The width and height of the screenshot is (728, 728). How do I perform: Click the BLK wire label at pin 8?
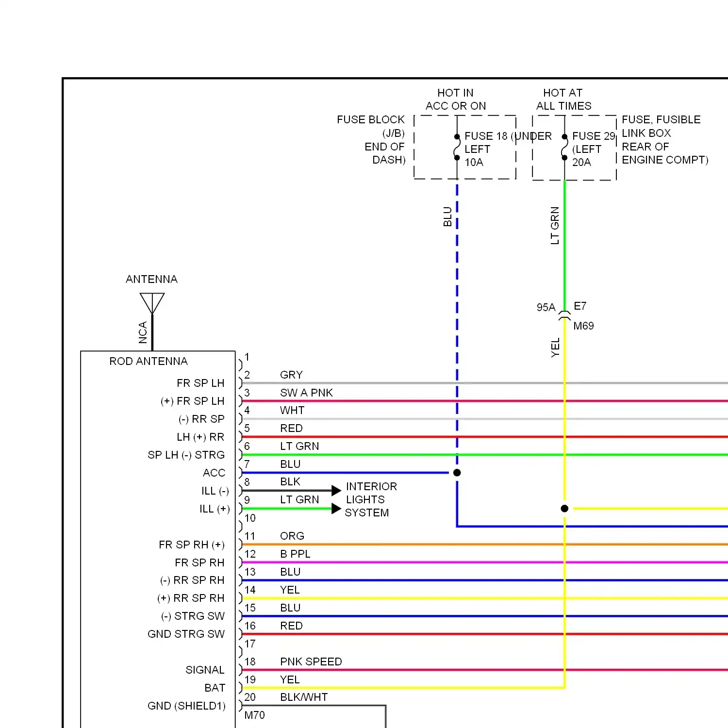coord(290,481)
